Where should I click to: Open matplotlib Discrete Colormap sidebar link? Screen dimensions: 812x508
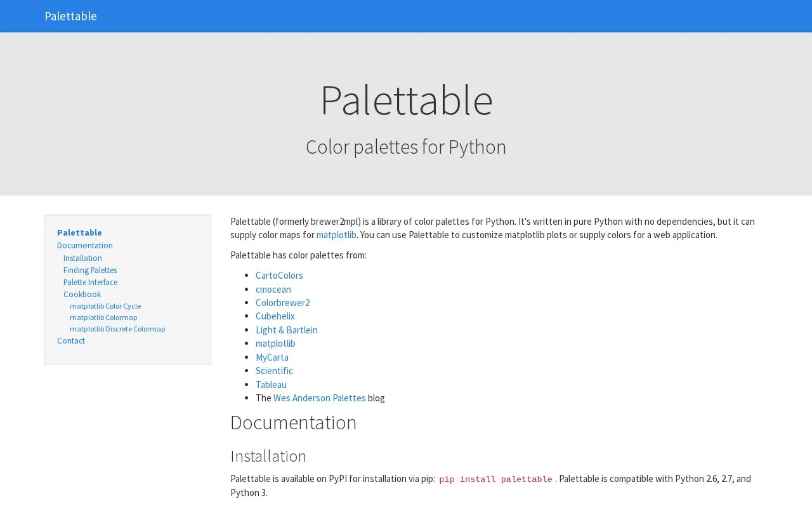117,329
